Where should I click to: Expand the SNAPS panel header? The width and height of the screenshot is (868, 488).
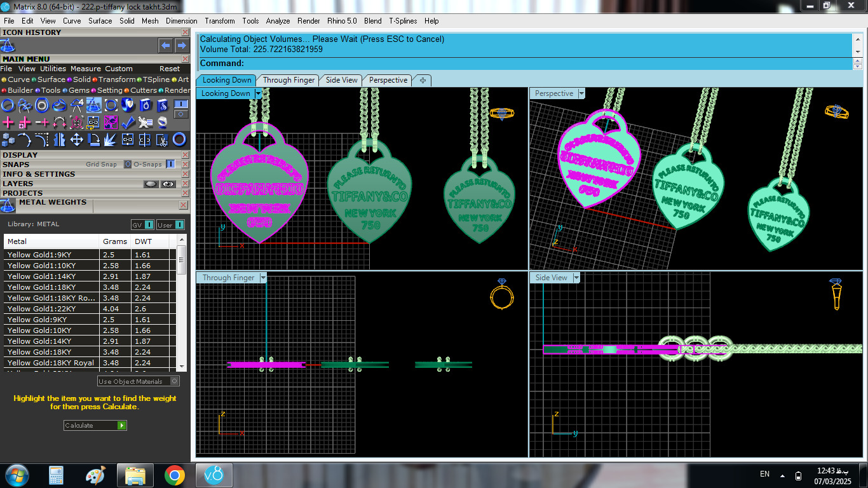(95, 164)
